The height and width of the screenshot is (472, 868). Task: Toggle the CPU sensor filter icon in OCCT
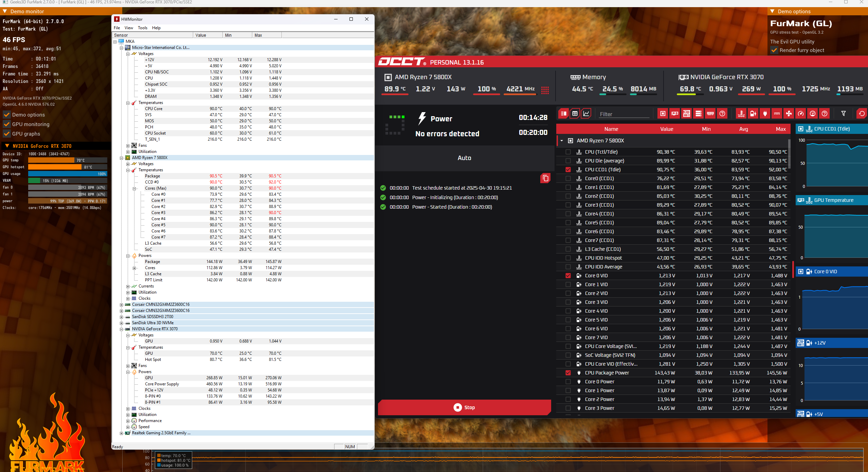[x=663, y=113]
